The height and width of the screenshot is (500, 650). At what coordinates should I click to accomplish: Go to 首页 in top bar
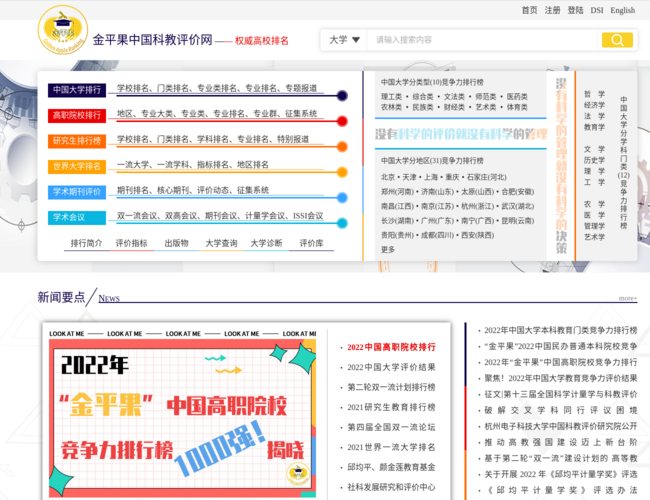529,10
